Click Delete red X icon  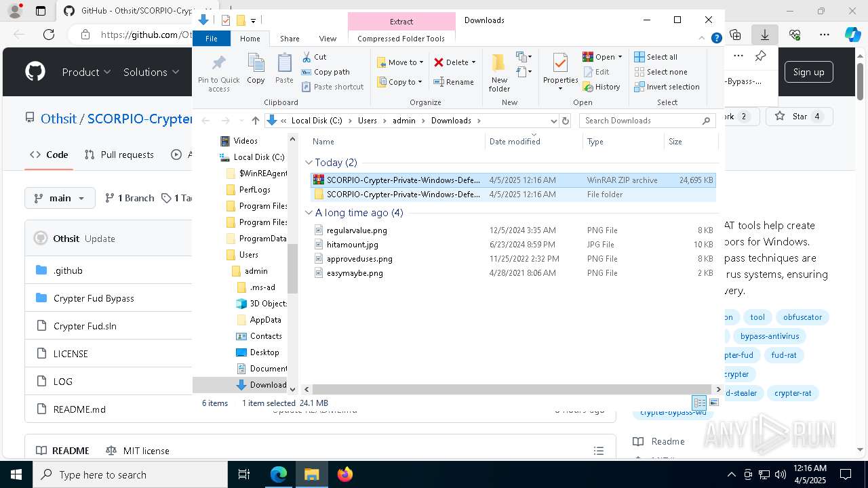[x=439, y=62]
